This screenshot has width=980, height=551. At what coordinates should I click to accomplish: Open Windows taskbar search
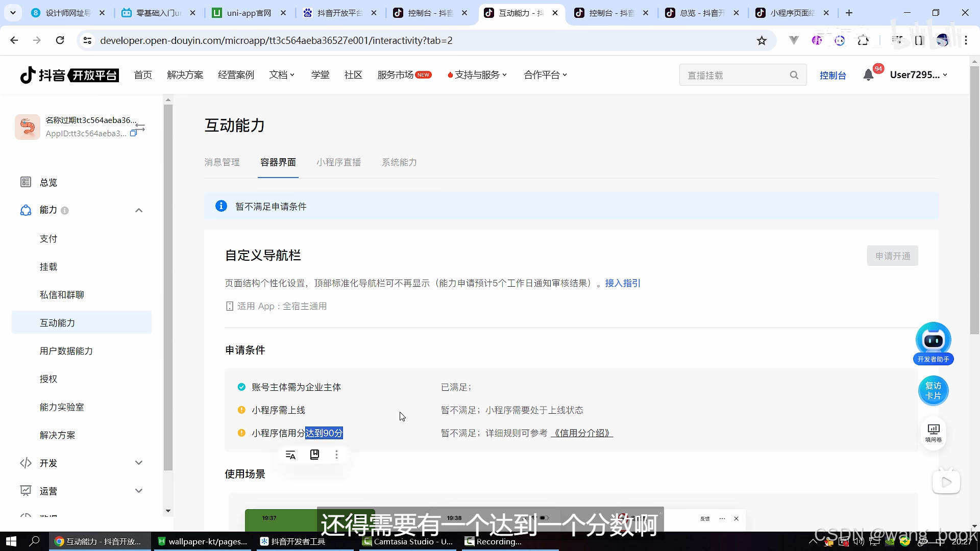pyautogui.click(x=34, y=541)
